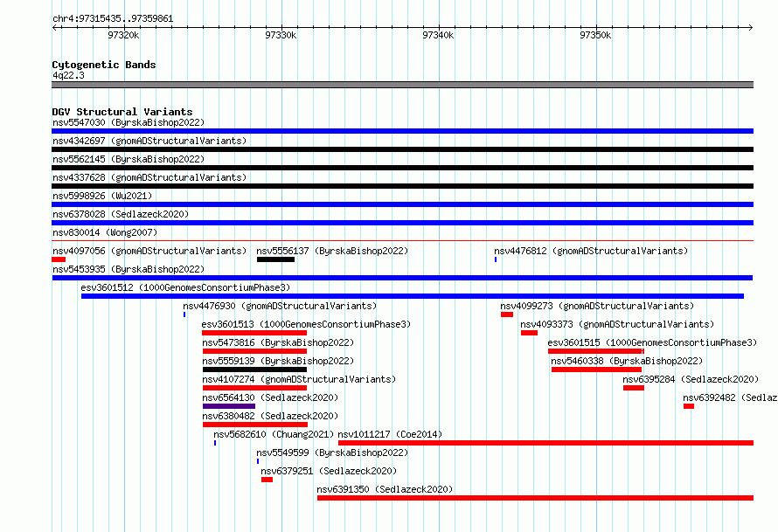Open nsv4342697 (gnomADStructuralVariants) label
Viewport: 778px width, 532px height.
click(x=149, y=141)
